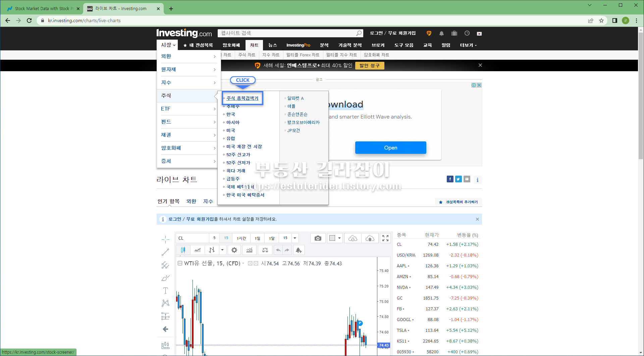Expand the ETF submenu
The height and width of the screenshot is (356, 644).
[x=187, y=109]
